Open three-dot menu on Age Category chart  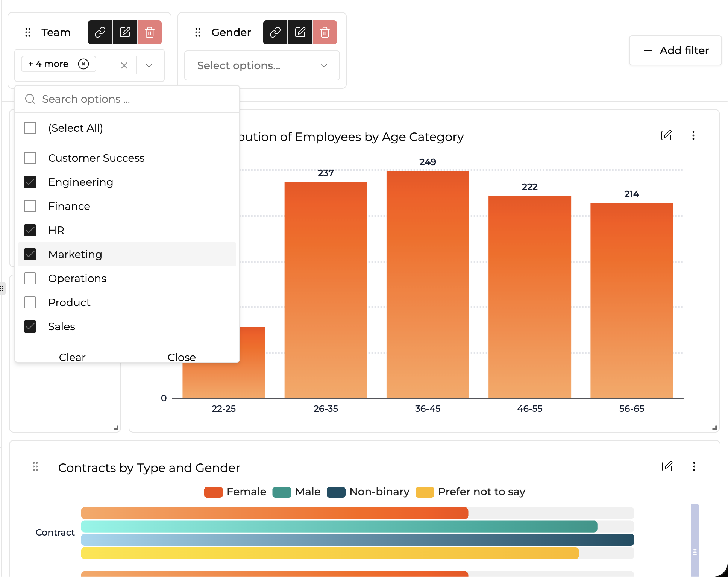point(693,135)
